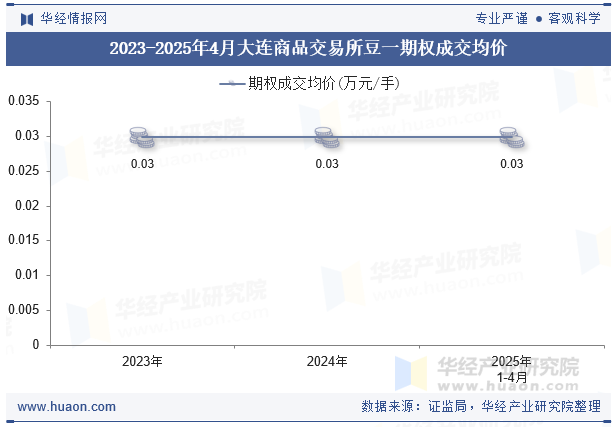
Task: Click the 0.005 y-axis label
Action: 24,309
